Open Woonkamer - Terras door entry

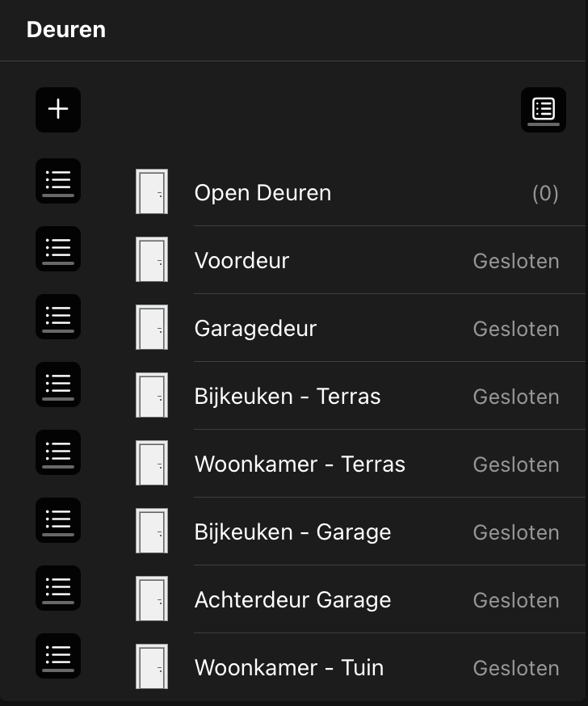[x=300, y=464]
